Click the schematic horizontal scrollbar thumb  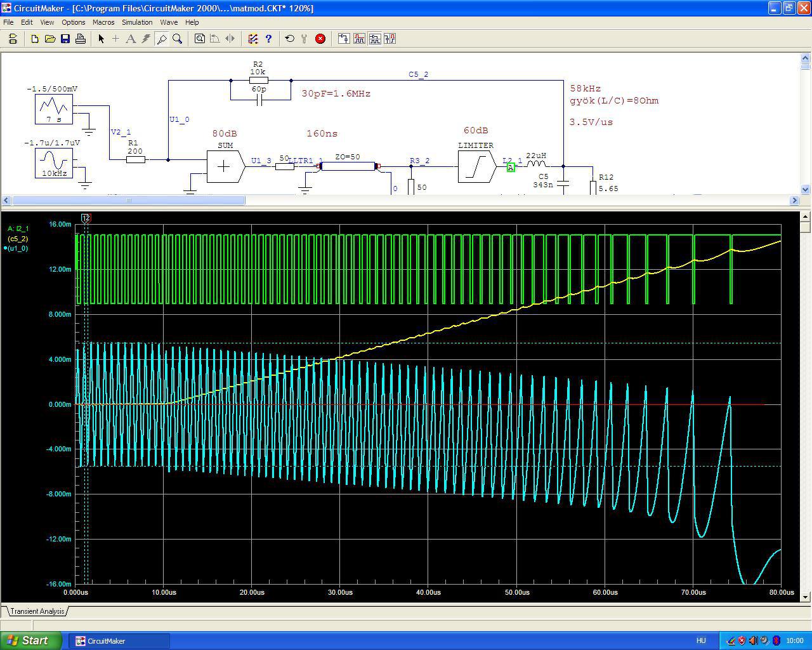(129, 201)
